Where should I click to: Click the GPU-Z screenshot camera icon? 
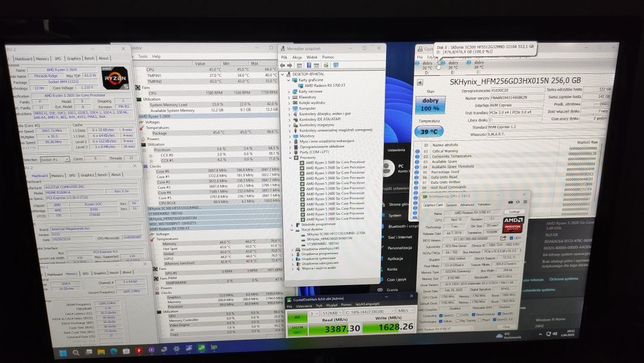click(x=510, y=202)
